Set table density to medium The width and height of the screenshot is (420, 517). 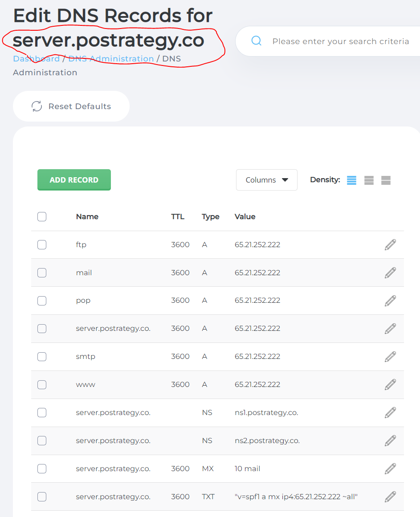368,180
